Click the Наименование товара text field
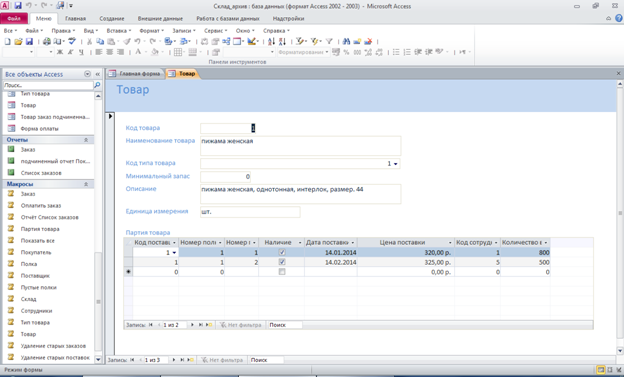 (x=300, y=146)
